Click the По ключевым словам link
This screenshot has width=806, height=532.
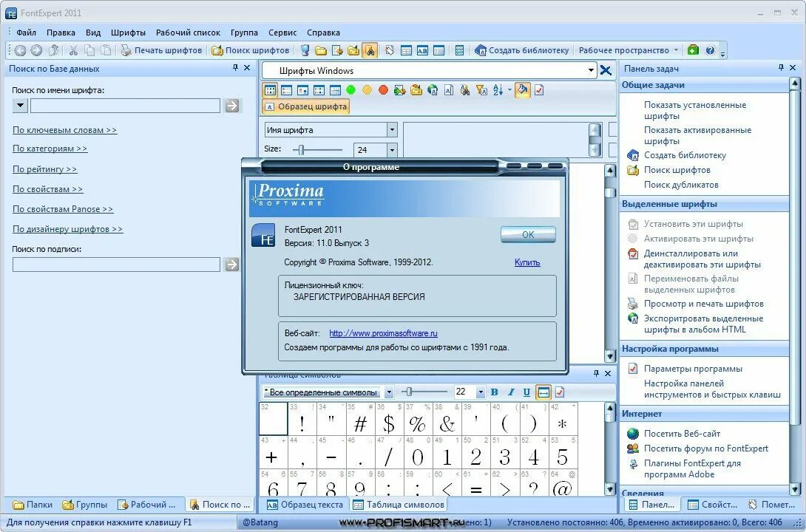(x=65, y=130)
